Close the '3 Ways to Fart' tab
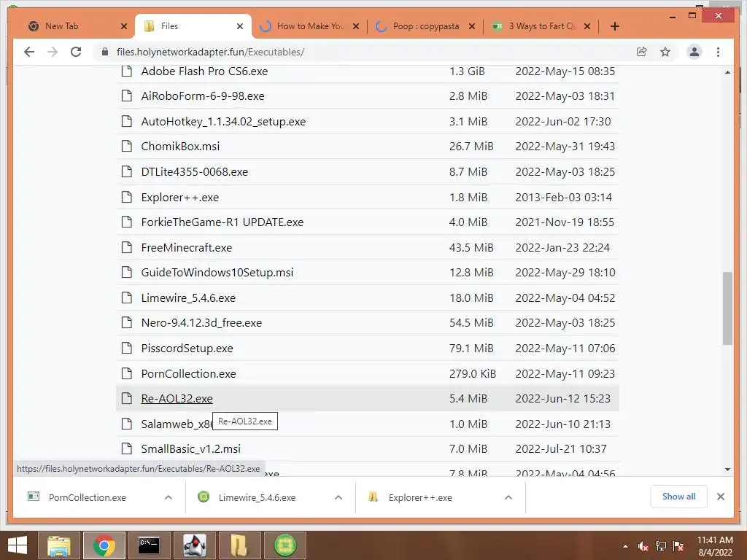Image resolution: width=747 pixels, height=560 pixels. tap(587, 26)
